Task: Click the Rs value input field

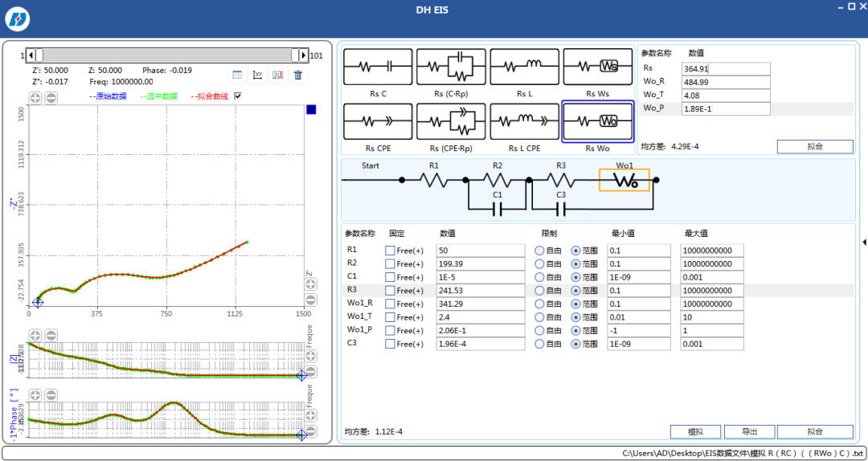Action: 727,68
